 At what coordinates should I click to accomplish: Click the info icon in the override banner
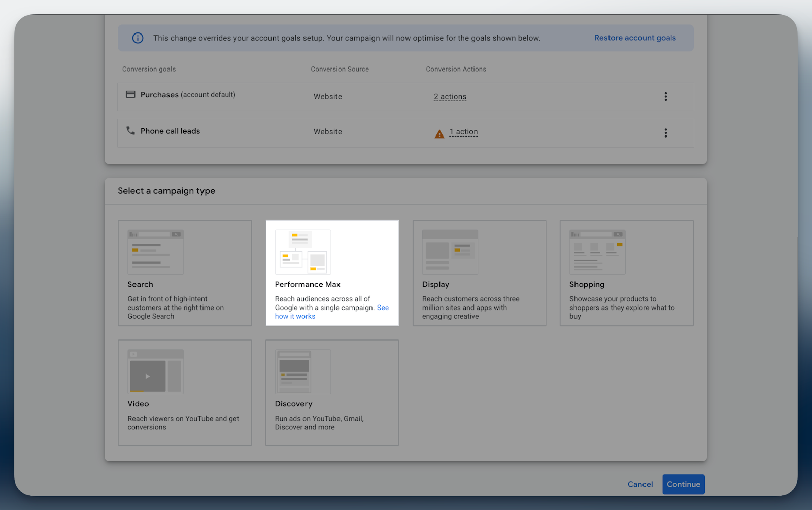click(138, 38)
